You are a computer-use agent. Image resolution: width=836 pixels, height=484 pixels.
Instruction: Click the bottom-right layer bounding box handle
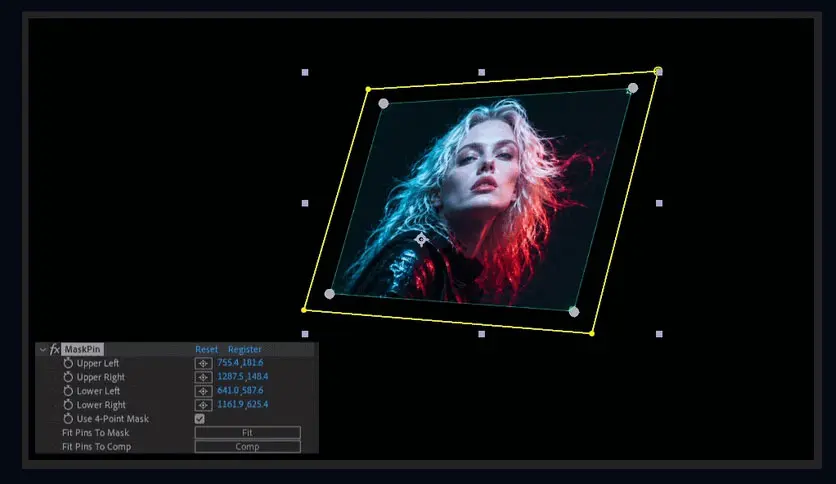coord(659,334)
